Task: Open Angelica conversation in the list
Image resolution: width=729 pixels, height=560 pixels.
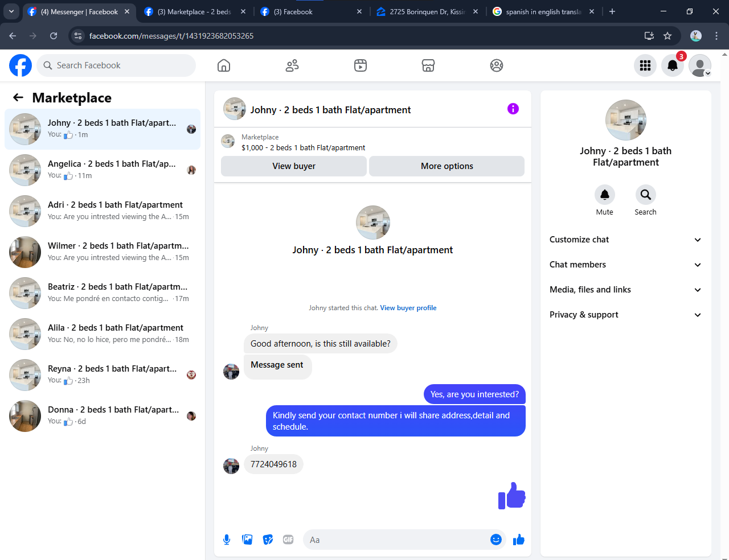Action: coord(103,170)
